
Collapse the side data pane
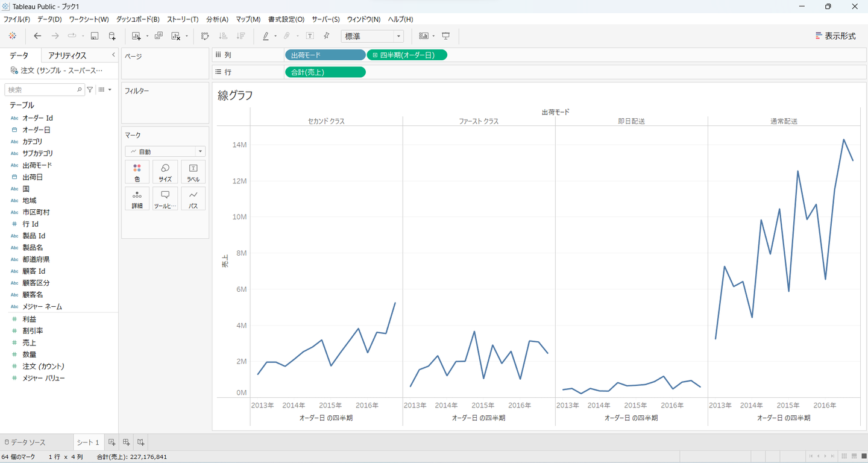(113, 55)
